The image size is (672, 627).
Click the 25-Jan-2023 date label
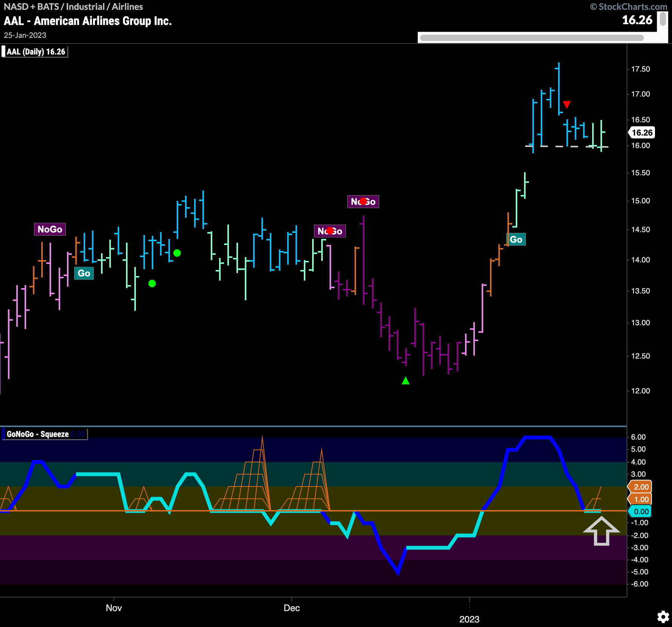pos(25,35)
